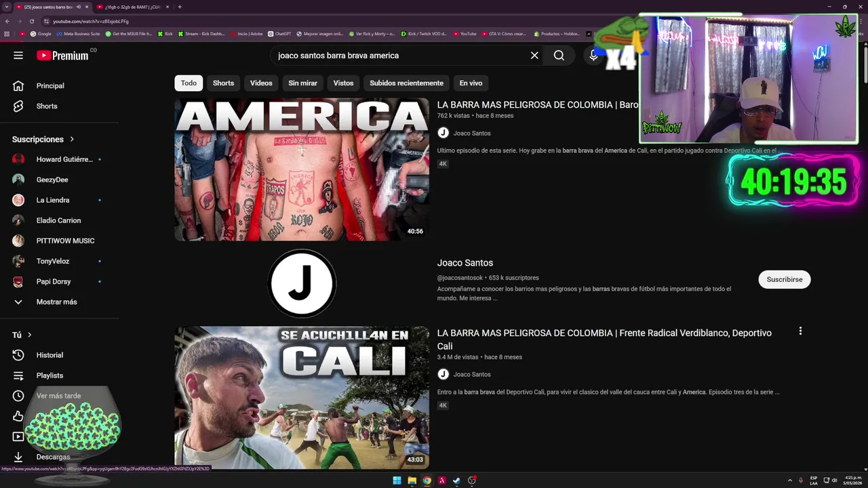This screenshot has width=868, height=488.
Task: Click the ESP LAA language indicator
Action: [x=814, y=481]
